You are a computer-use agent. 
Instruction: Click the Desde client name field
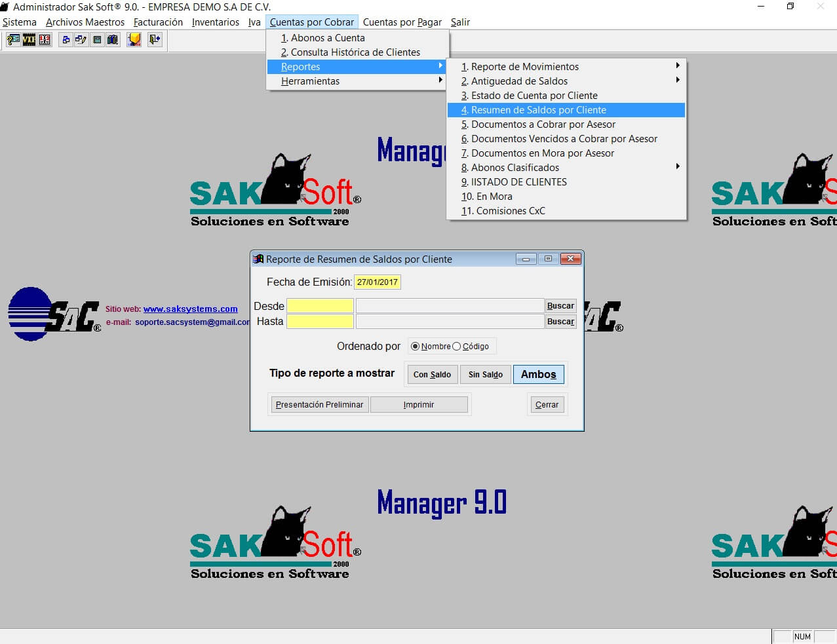(x=450, y=306)
